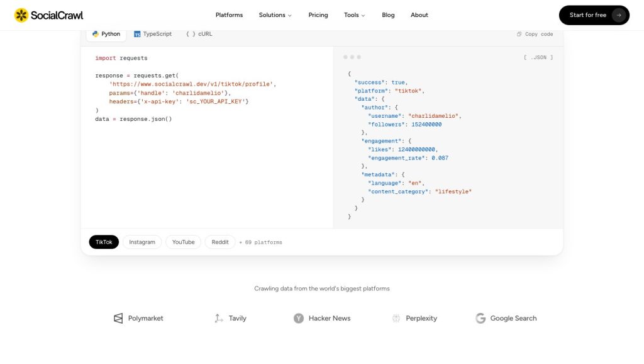Switch to the Python code tab
644x364 pixels.
coord(106,34)
